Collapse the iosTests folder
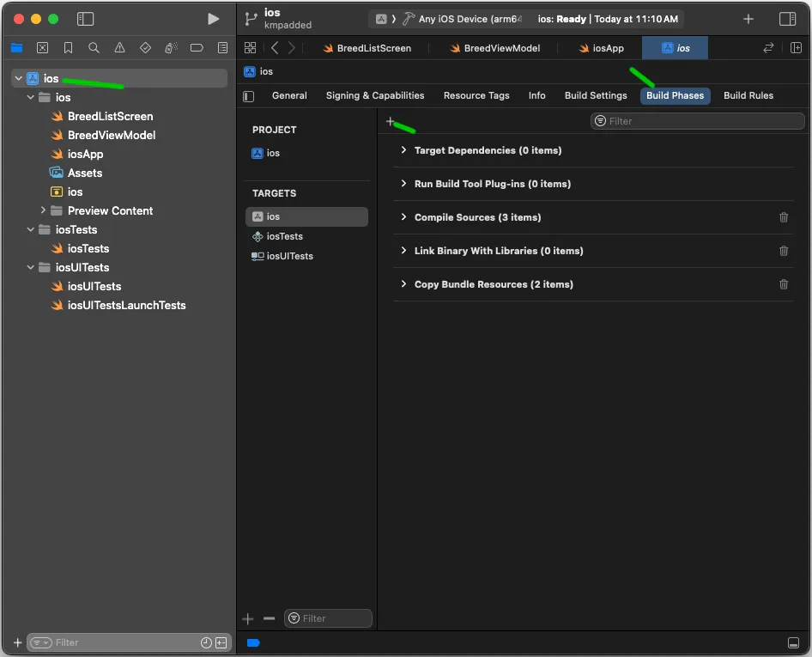The image size is (812, 657). point(31,229)
